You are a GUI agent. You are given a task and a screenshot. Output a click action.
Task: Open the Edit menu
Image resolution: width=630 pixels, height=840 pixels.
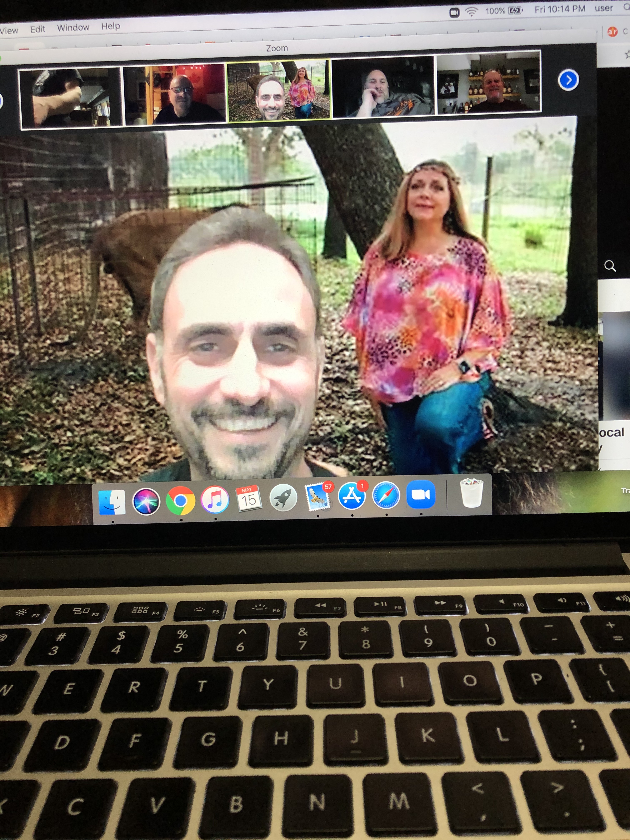[37, 29]
